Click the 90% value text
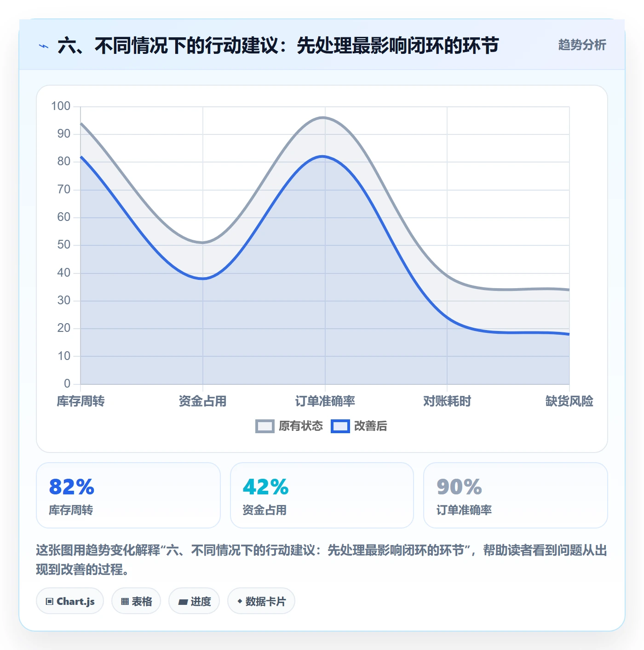 459,487
